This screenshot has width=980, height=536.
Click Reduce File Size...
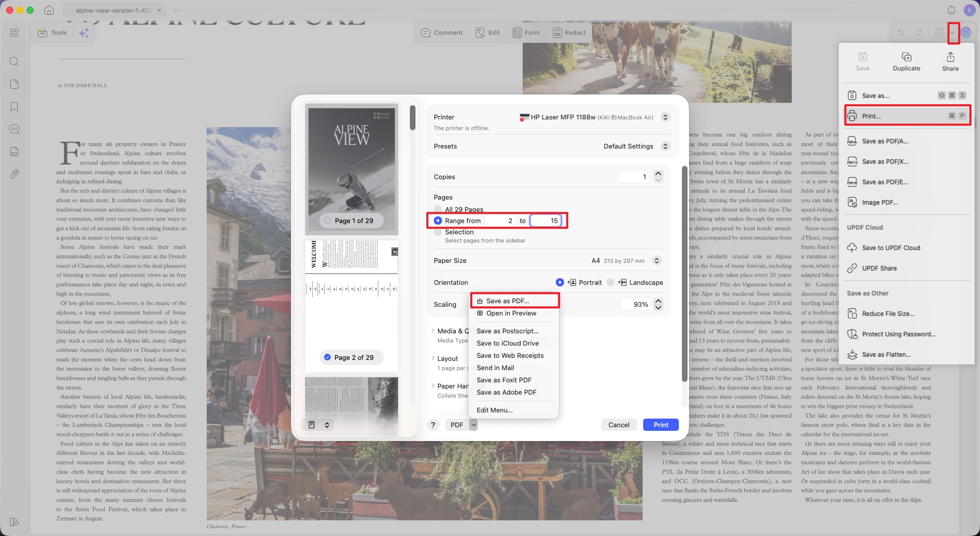tap(906, 314)
